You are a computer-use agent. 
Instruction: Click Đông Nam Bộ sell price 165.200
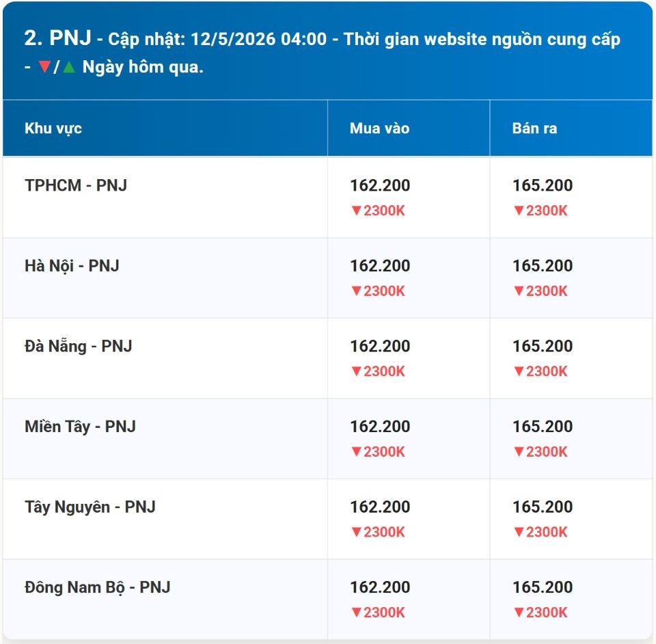pyautogui.click(x=543, y=587)
